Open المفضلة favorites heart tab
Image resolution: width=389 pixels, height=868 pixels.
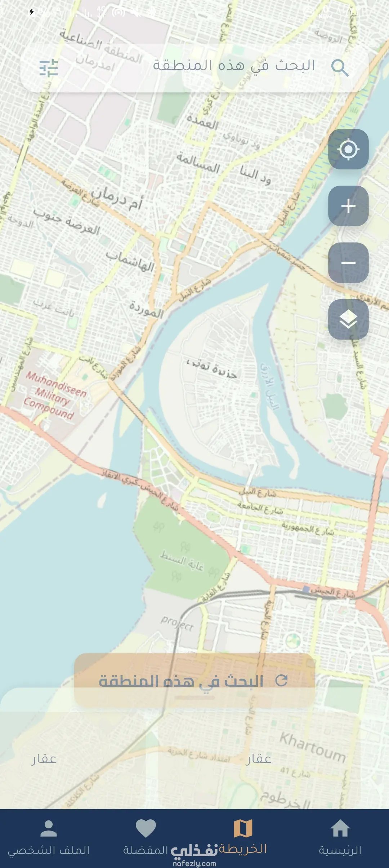146,838
